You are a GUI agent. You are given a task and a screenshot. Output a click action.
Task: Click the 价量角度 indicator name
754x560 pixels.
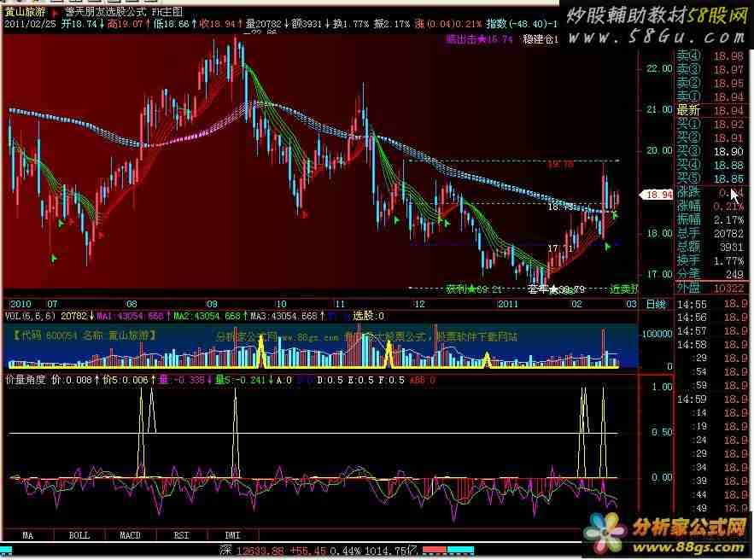coord(25,380)
